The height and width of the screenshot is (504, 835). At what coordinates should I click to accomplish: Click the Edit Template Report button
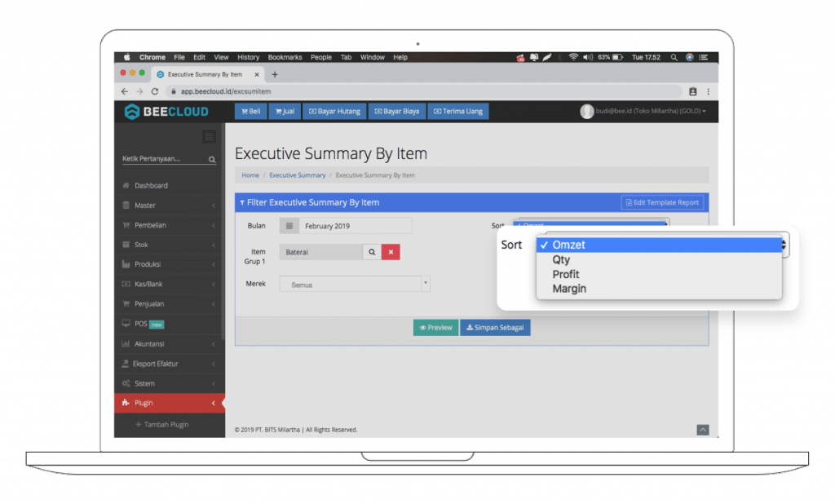coord(662,202)
